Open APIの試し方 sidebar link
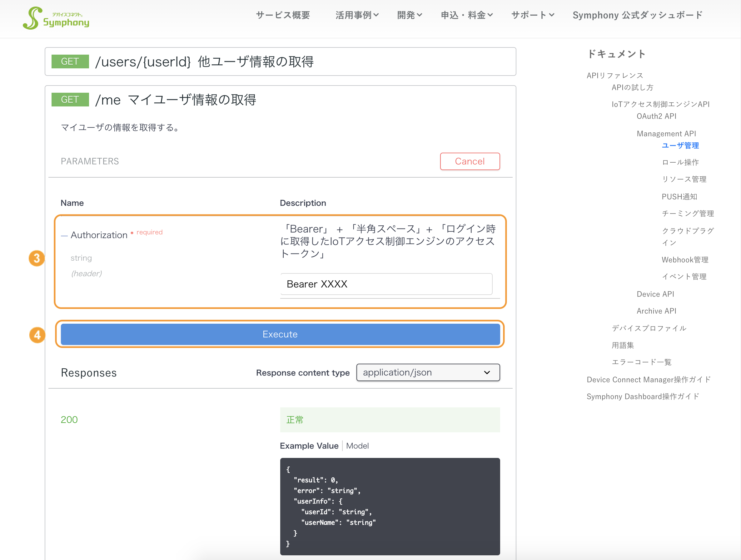This screenshot has height=560, width=741. 633,87
